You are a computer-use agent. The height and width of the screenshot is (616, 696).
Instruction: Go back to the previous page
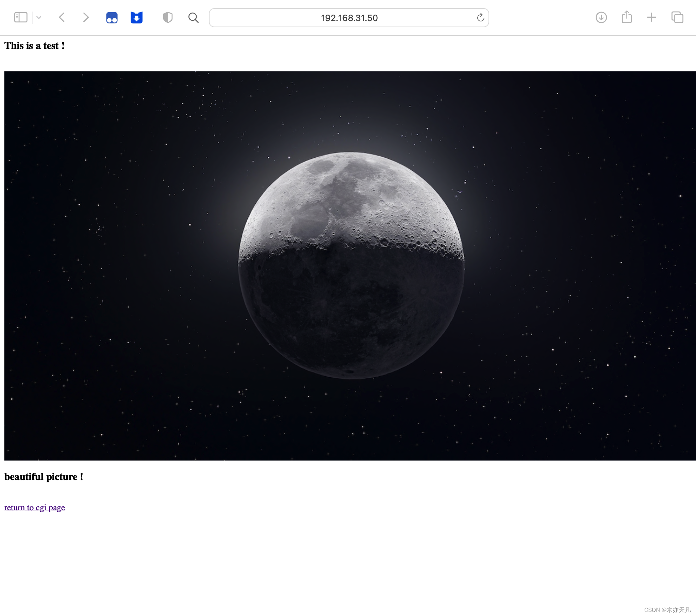click(x=62, y=17)
